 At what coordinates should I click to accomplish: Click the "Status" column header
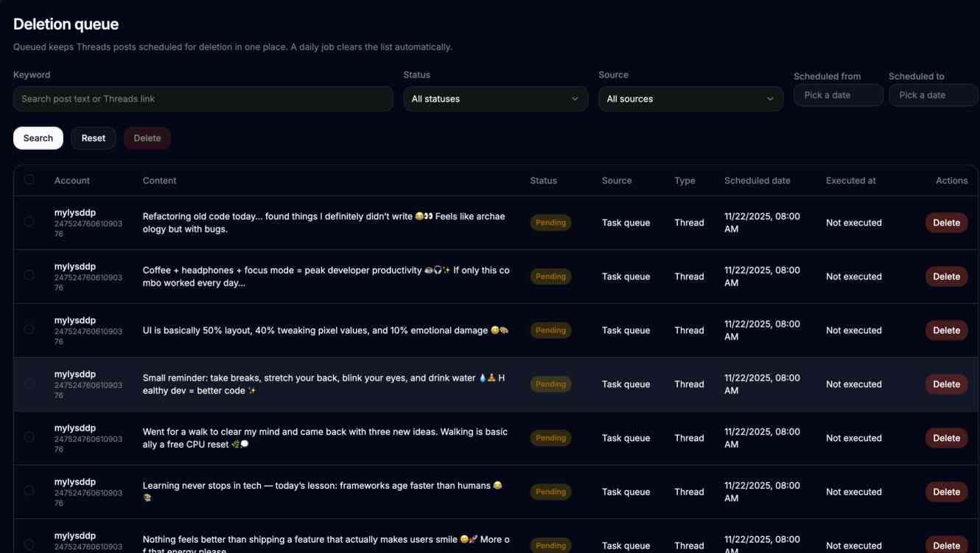[543, 180]
